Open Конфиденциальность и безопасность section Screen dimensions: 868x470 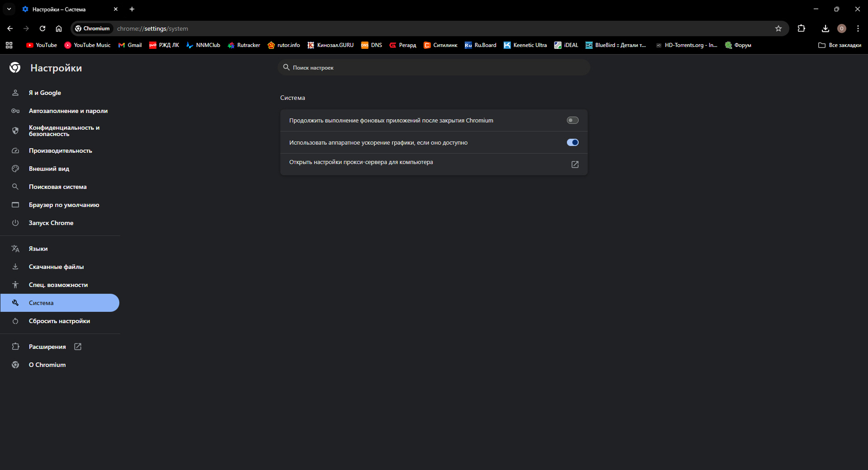click(60, 131)
